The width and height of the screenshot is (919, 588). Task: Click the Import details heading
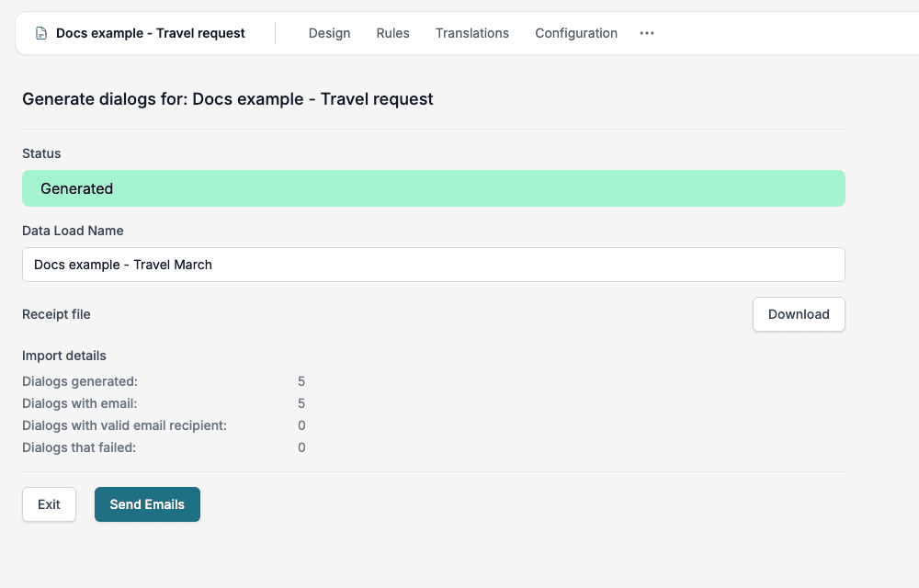64,356
